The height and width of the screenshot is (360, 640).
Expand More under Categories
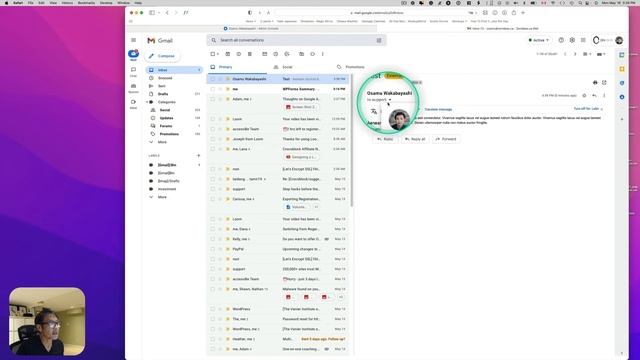tap(162, 142)
